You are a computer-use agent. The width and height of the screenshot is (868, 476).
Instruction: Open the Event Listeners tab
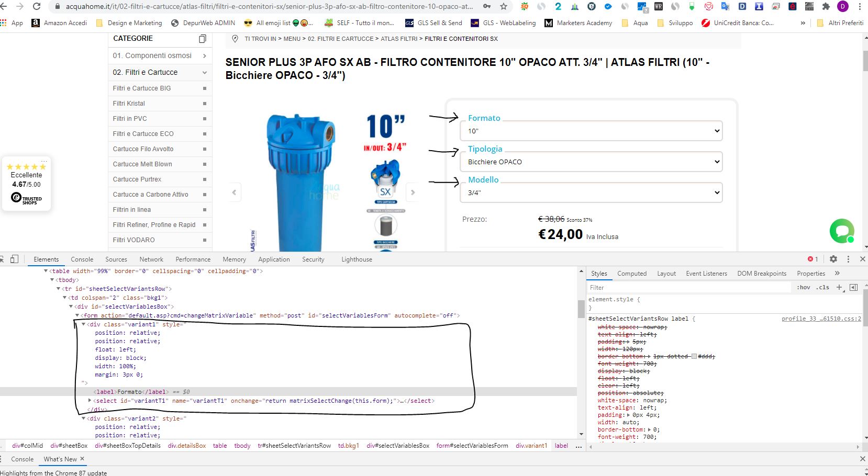[706, 273]
